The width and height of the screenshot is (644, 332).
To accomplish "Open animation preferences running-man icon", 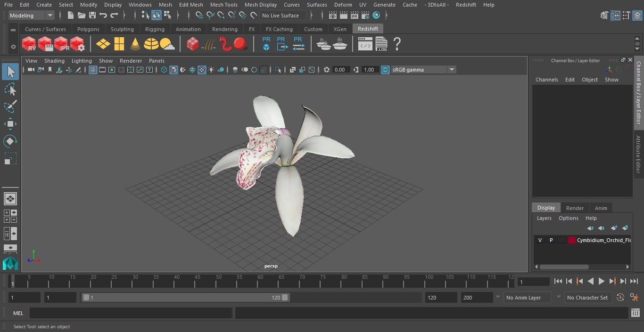I will pyautogui.click(x=634, y=298).
